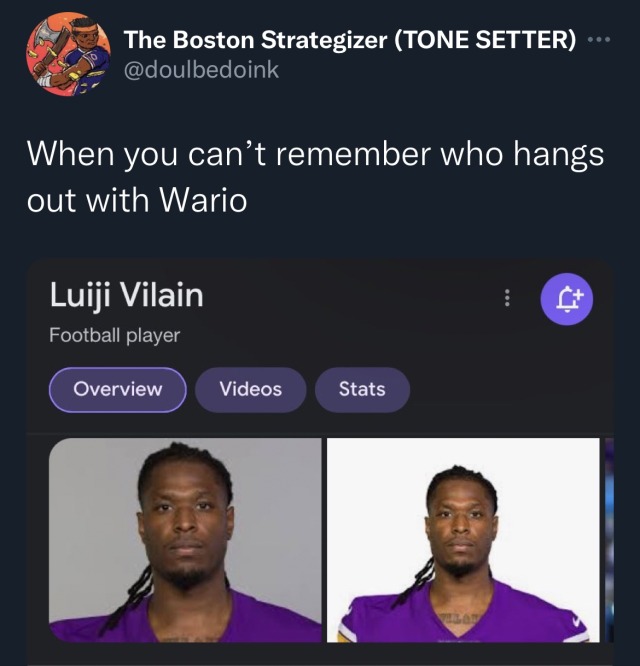Switch to the Videos tab
This screenshot has width=640, height=666.
(x=251, y=390)
